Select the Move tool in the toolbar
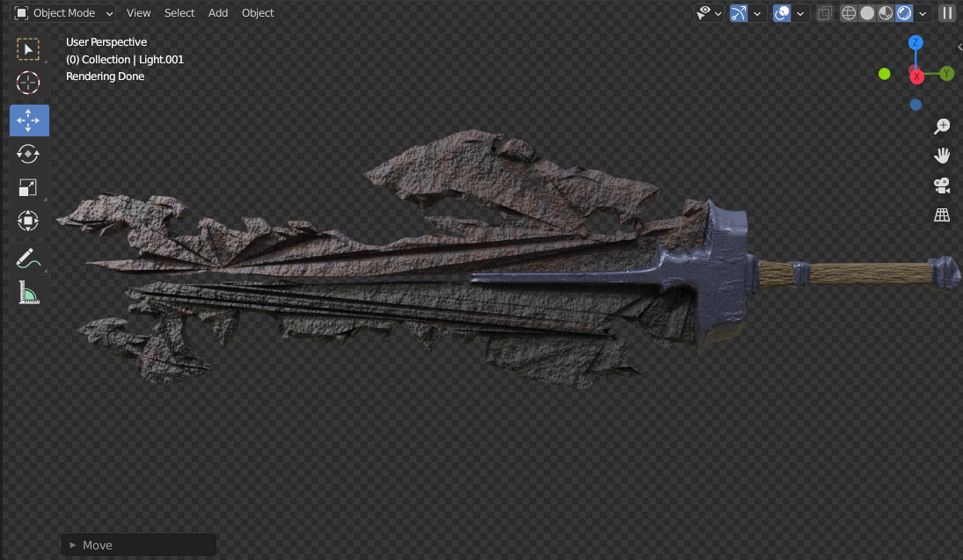This screenshot has width=963, height=560. coord(29,120)
